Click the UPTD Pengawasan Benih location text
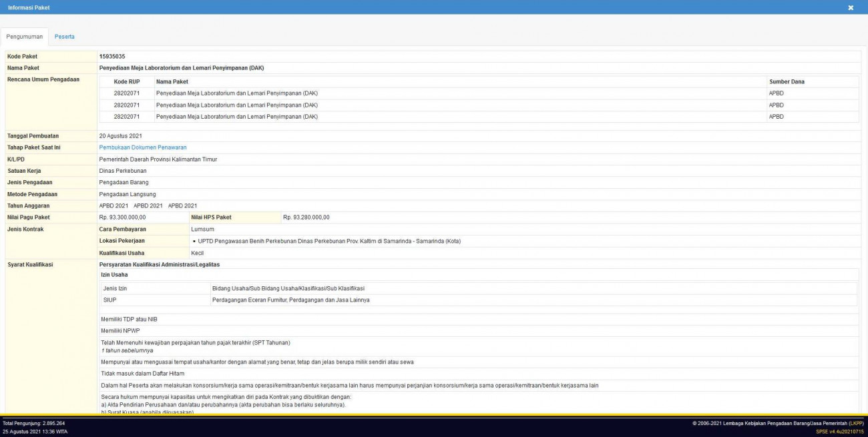 coord(329,241)
